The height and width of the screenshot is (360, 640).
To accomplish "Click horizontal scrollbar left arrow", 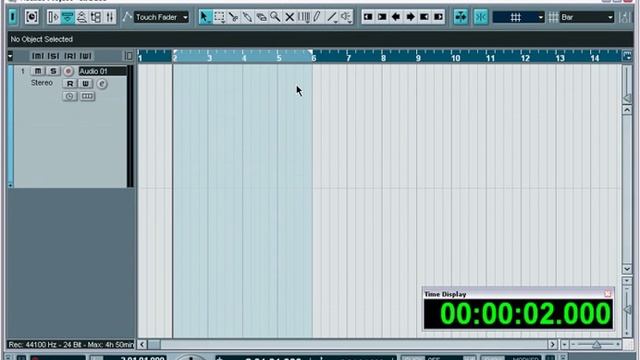I will [142, 344].
